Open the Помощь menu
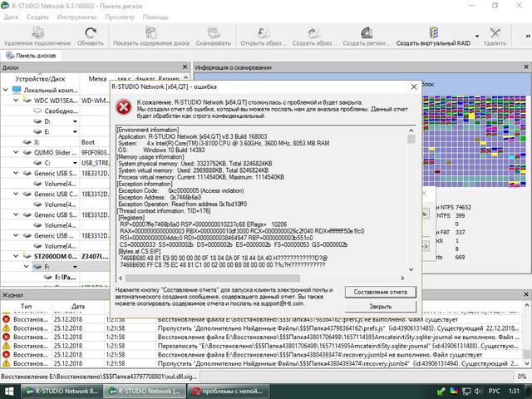Image resolution: width=532 pixels, height=399 pixels. 155,17
